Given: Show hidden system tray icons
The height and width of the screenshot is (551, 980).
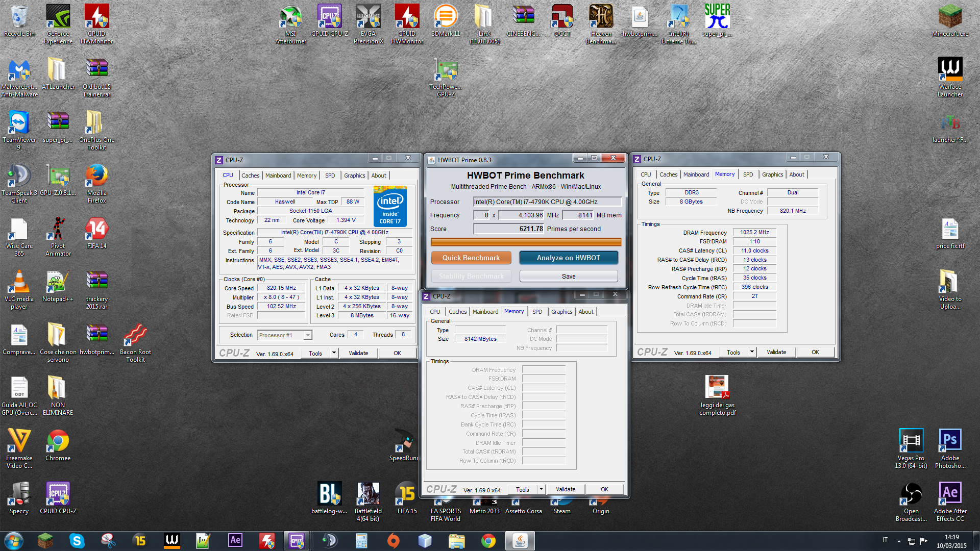Looking at the screenshot, I should (898, 541).
